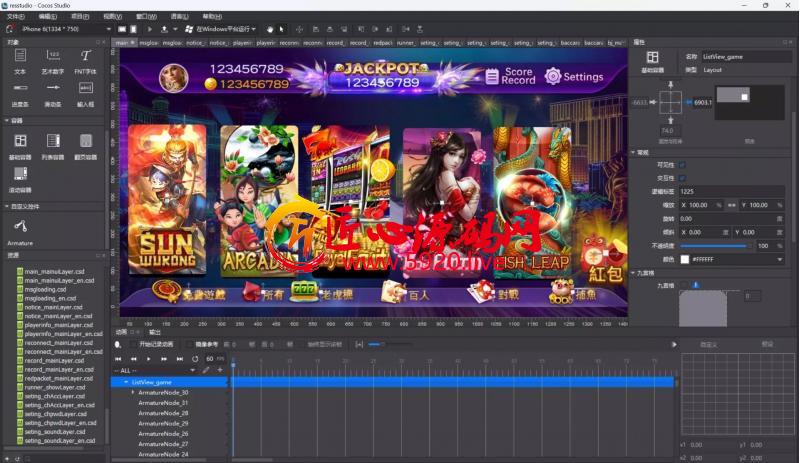Select the arrow pointer tool
Viewport: 800px width, 463px height.
click(x=281, y=29)
